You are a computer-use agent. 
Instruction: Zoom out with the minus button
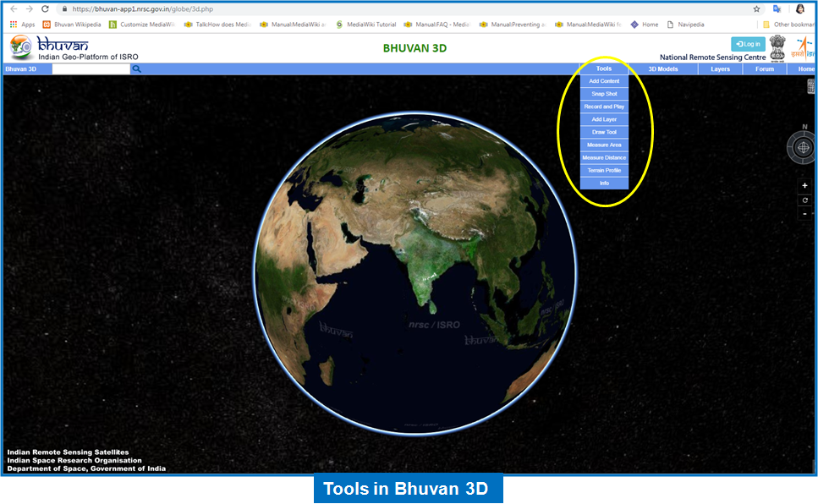coord(804,213)
